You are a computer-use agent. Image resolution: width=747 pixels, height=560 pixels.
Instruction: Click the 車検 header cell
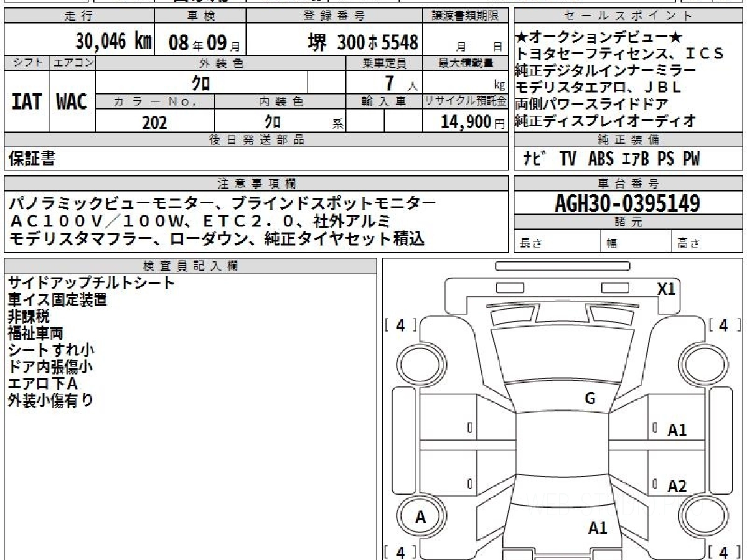pyautogui.click(x=200, y=16)
